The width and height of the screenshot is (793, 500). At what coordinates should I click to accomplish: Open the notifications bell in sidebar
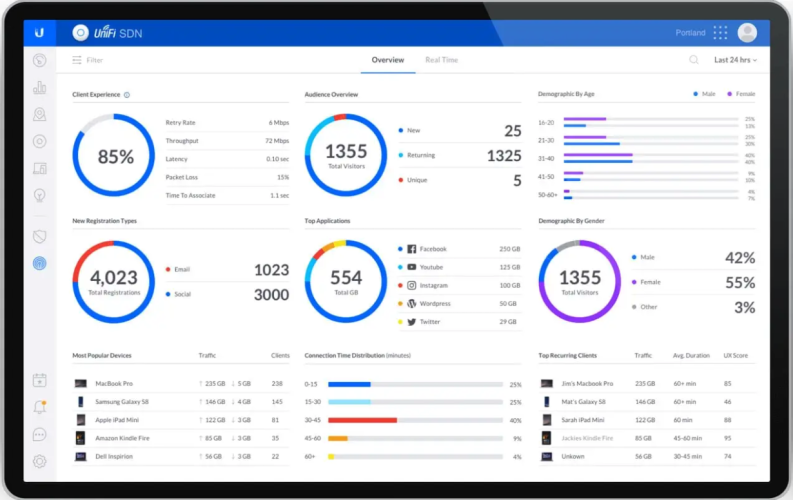pyautogui.click(x=39, y=407)
